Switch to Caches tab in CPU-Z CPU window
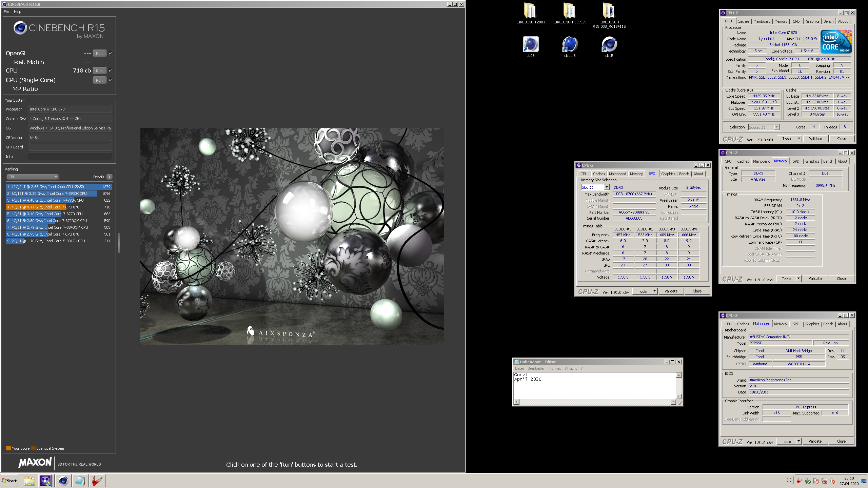The image size is (868, 488). pos(743,21)
